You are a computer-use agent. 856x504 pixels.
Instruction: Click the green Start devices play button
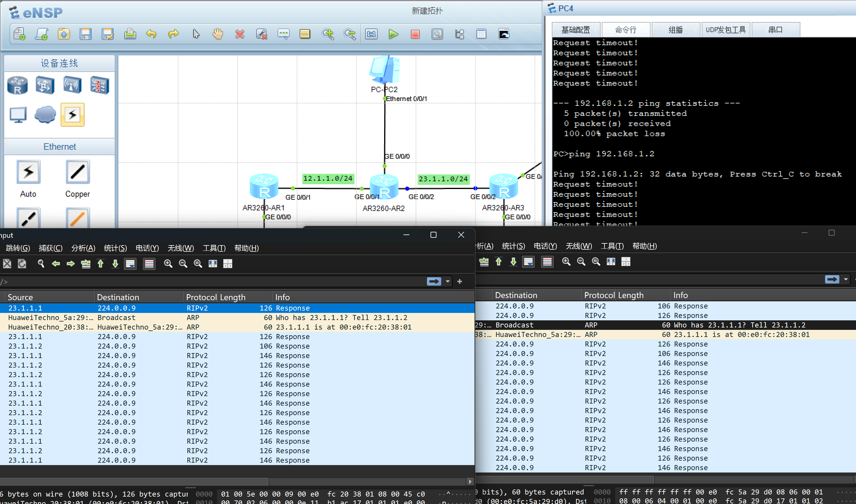[x=393, y=34]
